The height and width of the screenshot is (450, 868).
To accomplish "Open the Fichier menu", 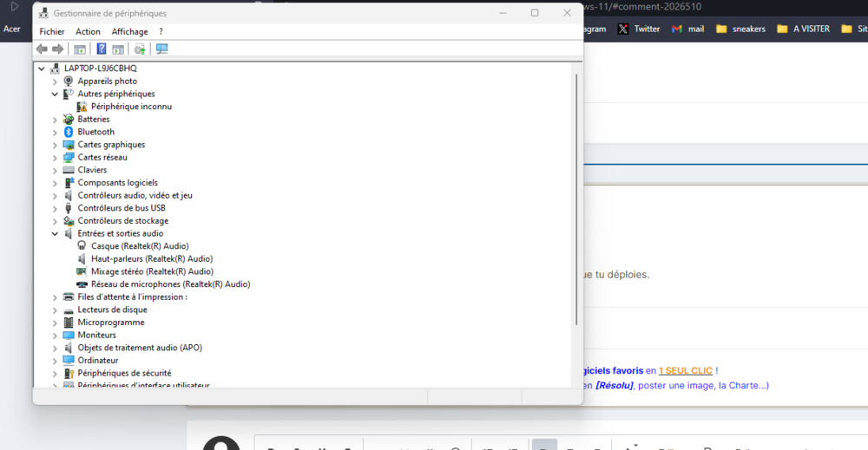I will [52, 31].
